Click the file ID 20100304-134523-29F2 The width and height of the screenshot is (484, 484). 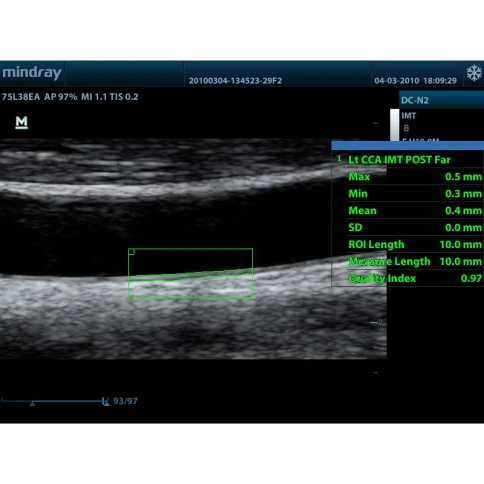point(235,81)
